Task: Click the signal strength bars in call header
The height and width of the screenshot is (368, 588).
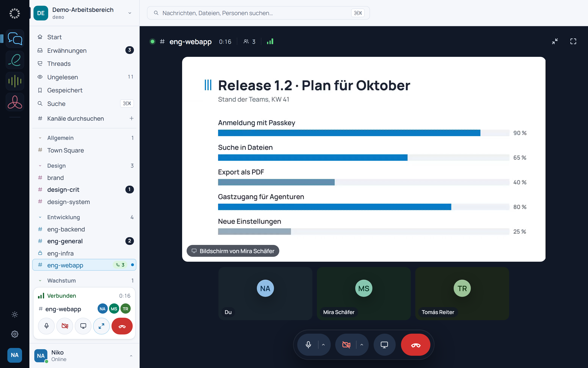Action: tap(270, 42)
